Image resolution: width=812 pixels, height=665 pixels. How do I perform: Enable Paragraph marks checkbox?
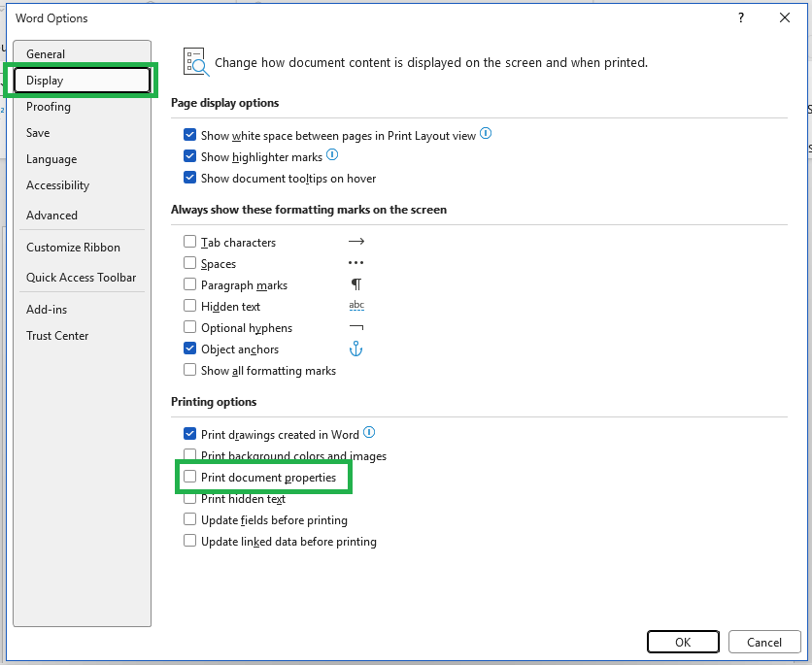click(x=190, y=284)
